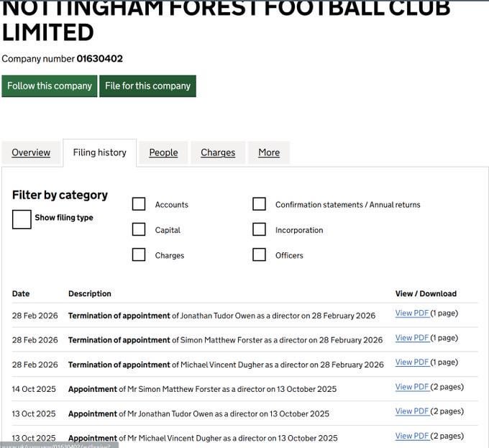Enable the Show filing type checkbox
Screen dimensions: 489x448
(x=22, y=219)
